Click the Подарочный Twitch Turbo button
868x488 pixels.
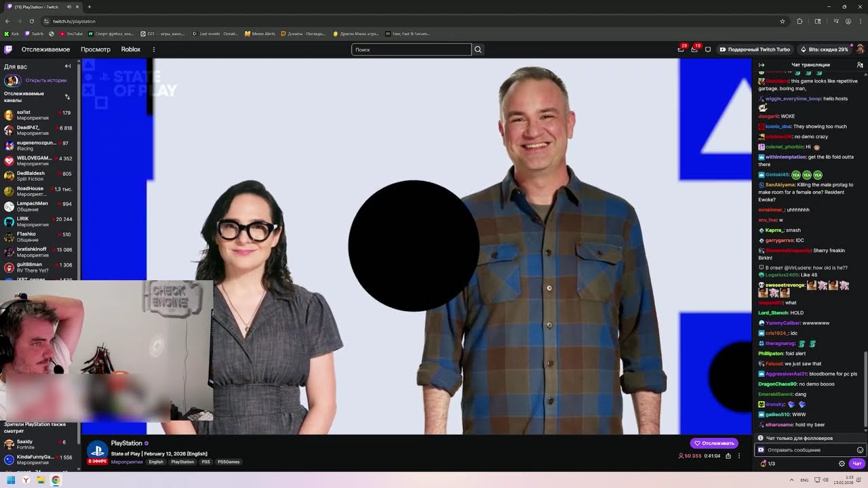[x=755, y=49]
